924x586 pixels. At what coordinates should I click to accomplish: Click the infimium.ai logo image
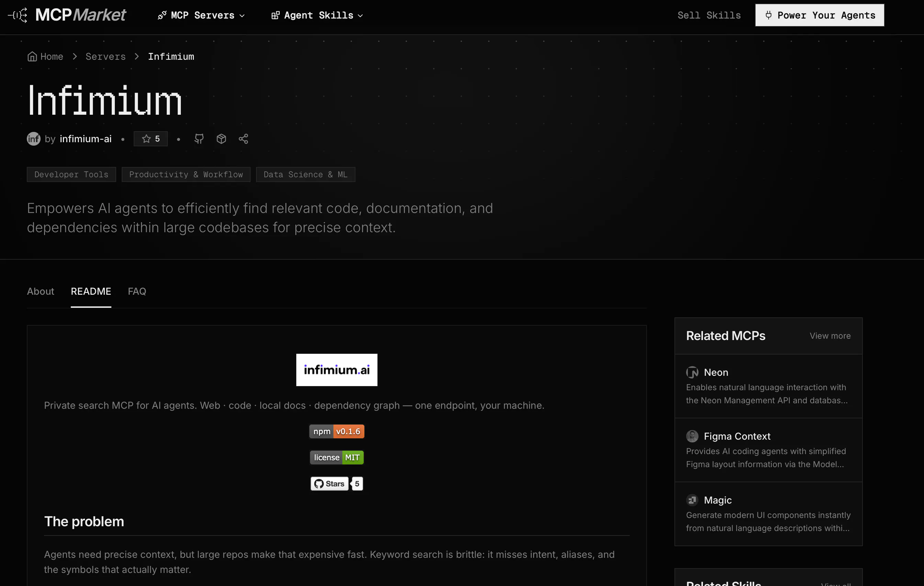click(337, 370)
